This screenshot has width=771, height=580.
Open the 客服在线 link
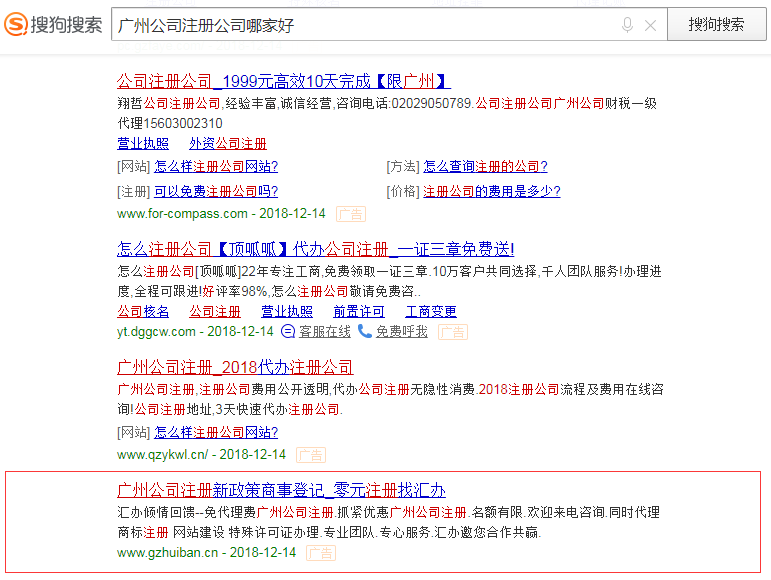click(x=325, y=332)
